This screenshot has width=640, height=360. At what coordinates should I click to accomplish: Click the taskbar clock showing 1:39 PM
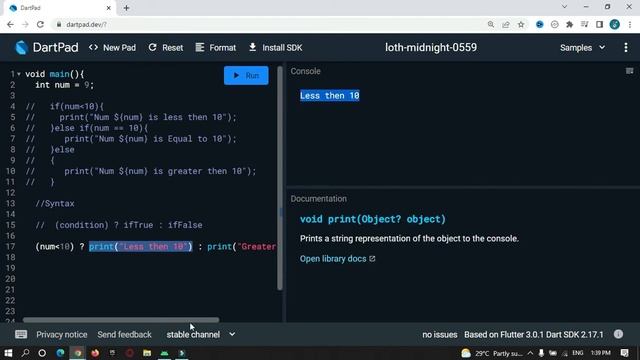coord(601,353)
